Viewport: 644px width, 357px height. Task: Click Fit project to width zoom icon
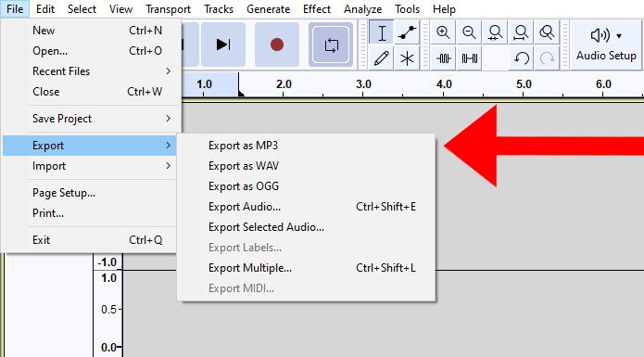point(521,32)
